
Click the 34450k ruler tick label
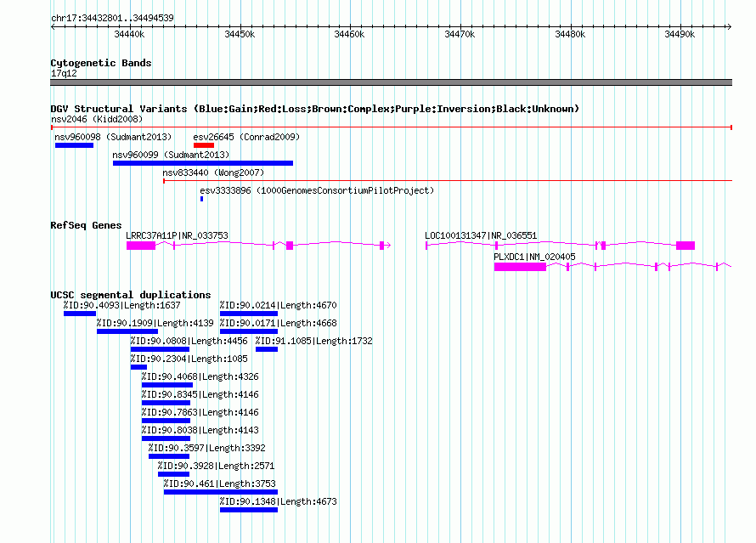coord(240,34)
